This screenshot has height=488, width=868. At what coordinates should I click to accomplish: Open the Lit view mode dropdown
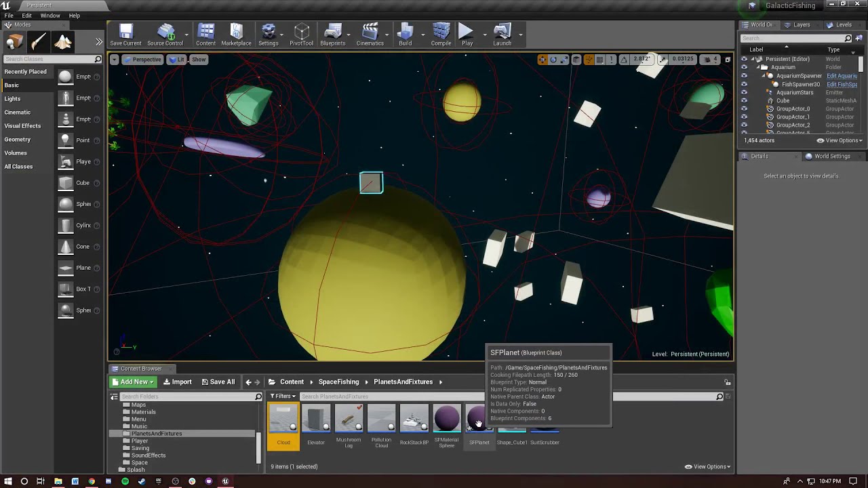pos(177,60)
